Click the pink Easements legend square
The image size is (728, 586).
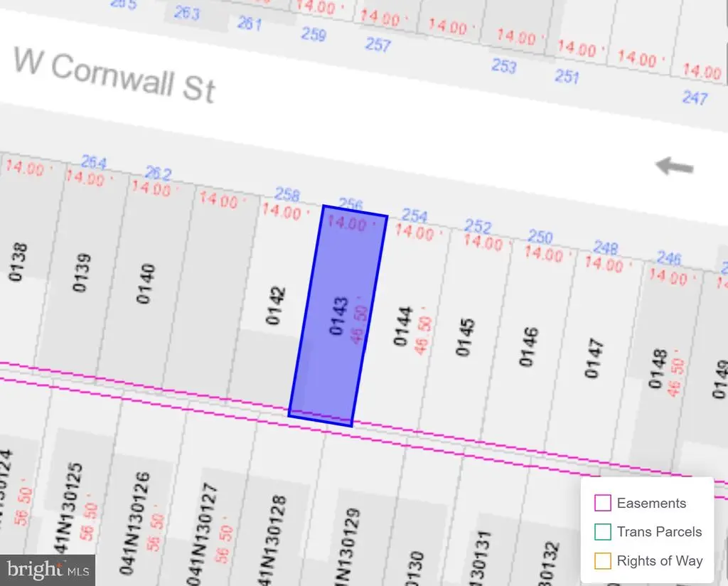(602, 504)
